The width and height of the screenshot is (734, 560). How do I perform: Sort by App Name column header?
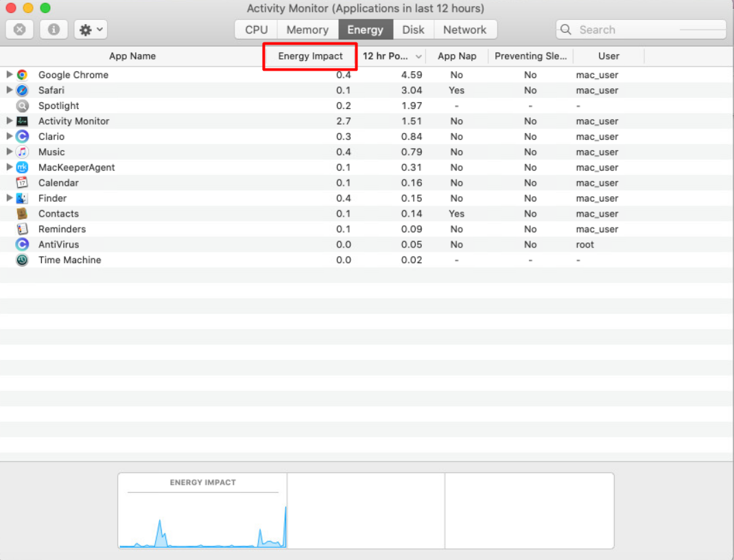[x=132, y=56]
